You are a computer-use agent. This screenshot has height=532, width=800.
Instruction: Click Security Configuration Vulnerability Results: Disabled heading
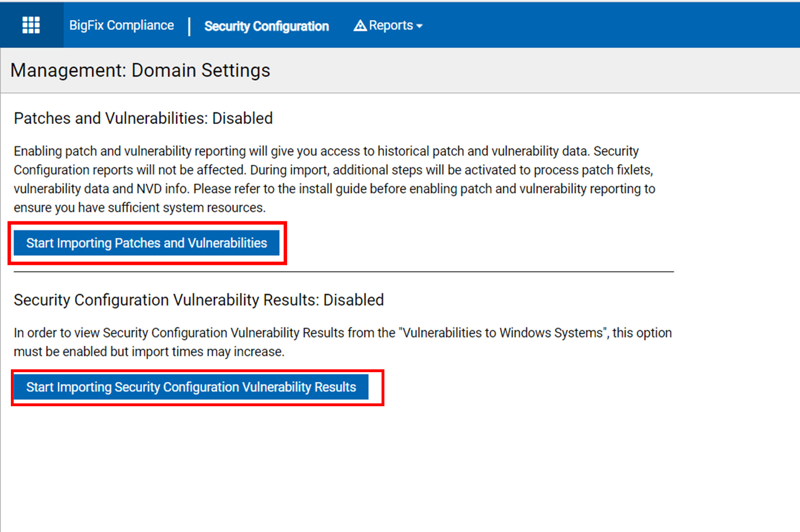point(199,300)
